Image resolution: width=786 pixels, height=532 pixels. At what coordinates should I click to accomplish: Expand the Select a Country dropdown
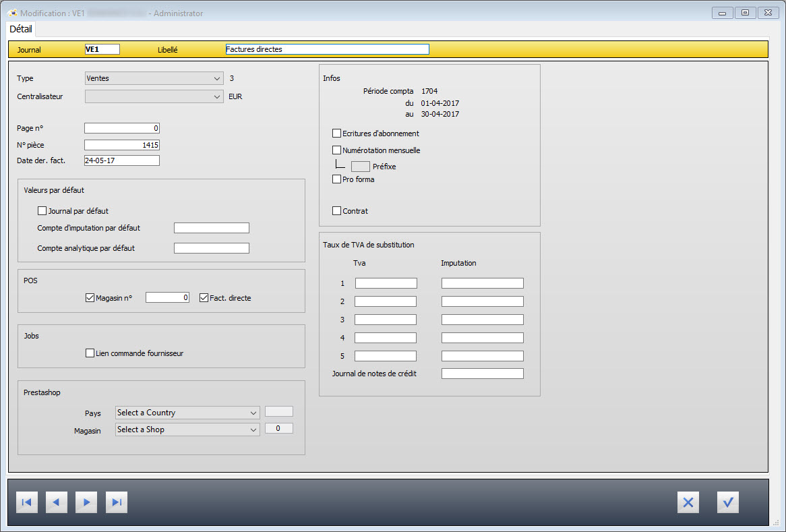[187, 413]
